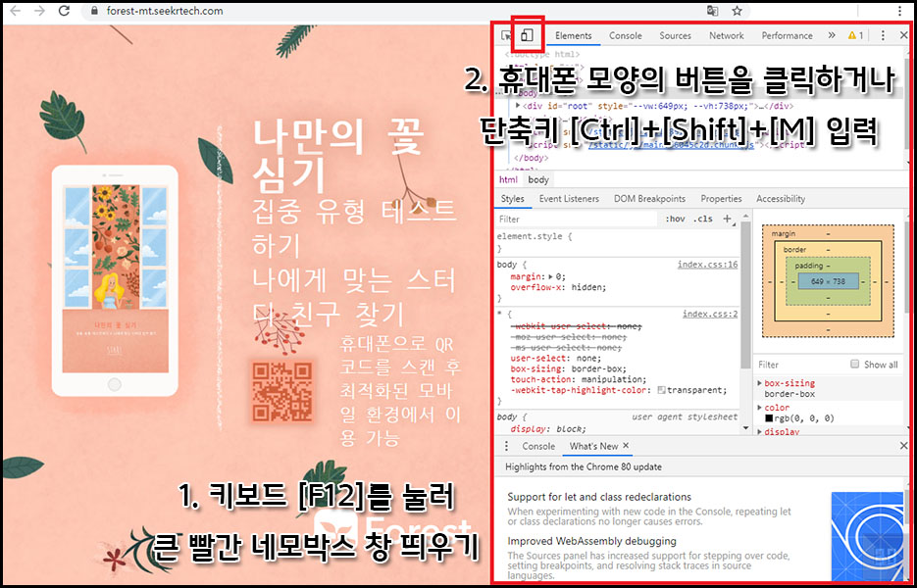Open the Sources tab
917x588 pixels.
[x=675, y=35]
